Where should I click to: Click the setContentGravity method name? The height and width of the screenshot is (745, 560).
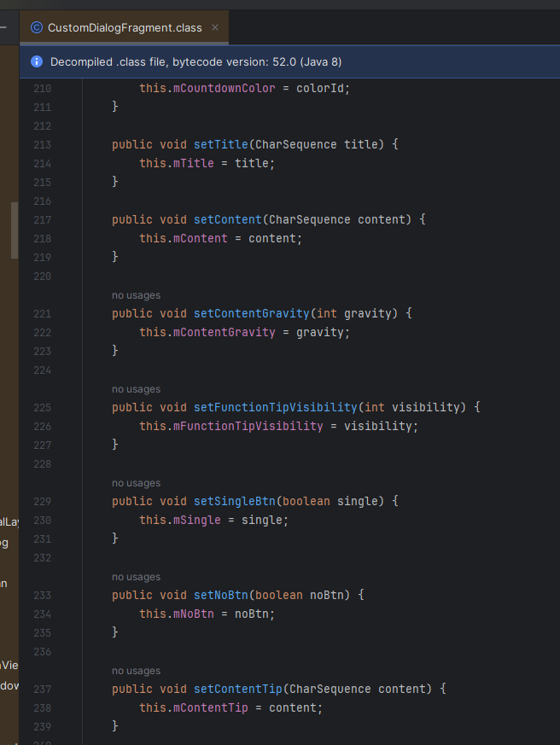click(252, 313)
